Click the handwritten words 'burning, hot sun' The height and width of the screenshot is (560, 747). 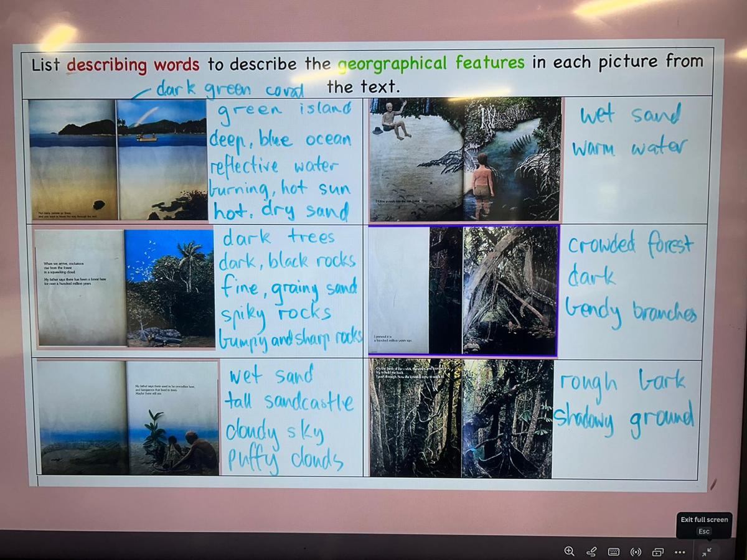click(x=279, y=188)
